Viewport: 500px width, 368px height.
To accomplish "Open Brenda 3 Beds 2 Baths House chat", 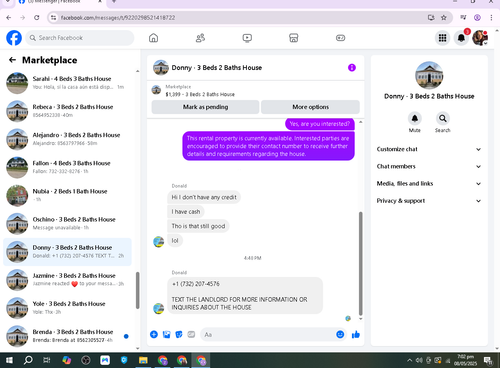I will [x=67, y=336].
